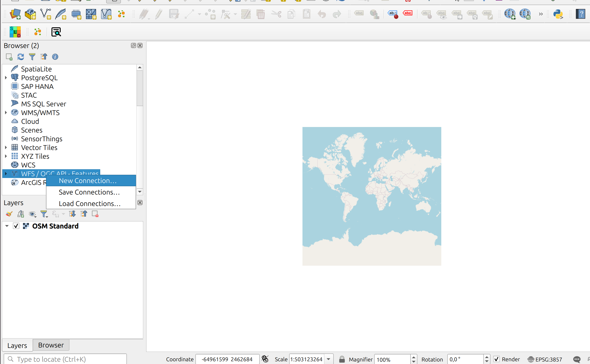Viewport: 590px width, 364px height.
Task: Expand PostgreSQL tree node
Action: point(6,78)
